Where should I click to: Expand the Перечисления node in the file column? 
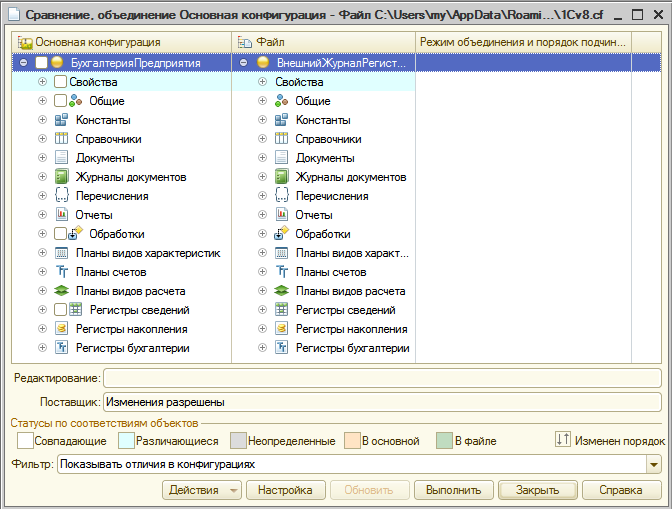tap(262, 196)
